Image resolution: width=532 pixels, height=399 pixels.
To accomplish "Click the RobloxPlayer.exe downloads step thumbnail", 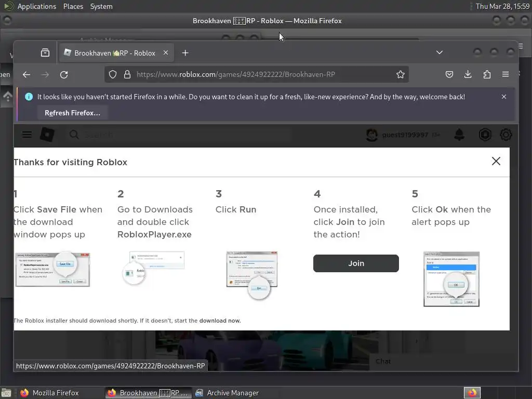I will (154, 269).
